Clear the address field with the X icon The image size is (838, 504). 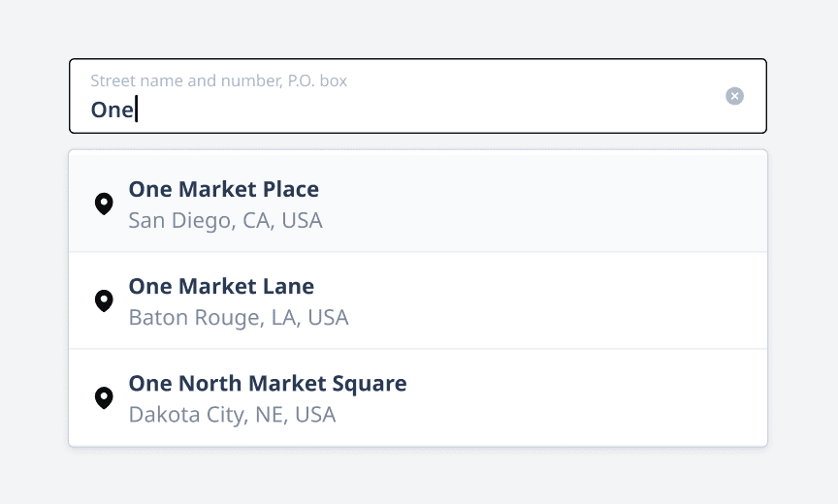click(x=734, y=96)
